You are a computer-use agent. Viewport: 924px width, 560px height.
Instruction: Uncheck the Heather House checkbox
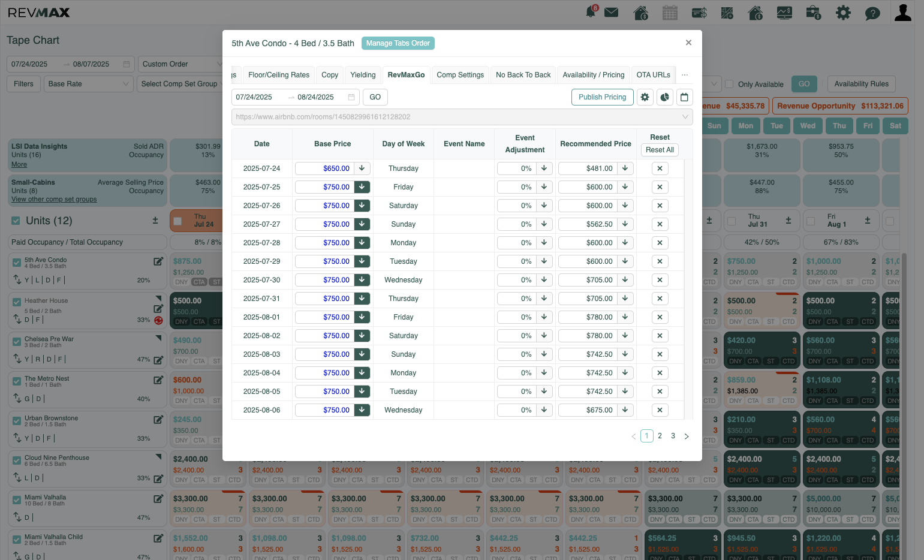17,302
